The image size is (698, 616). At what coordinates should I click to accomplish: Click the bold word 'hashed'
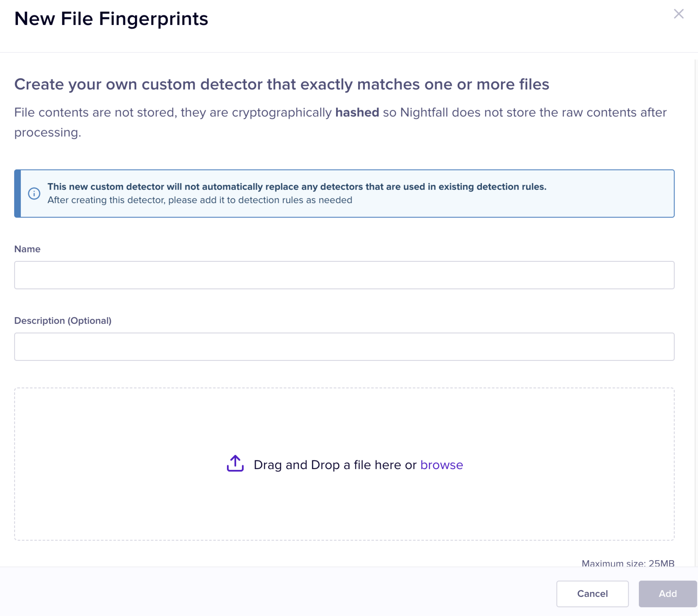point(357,112)
